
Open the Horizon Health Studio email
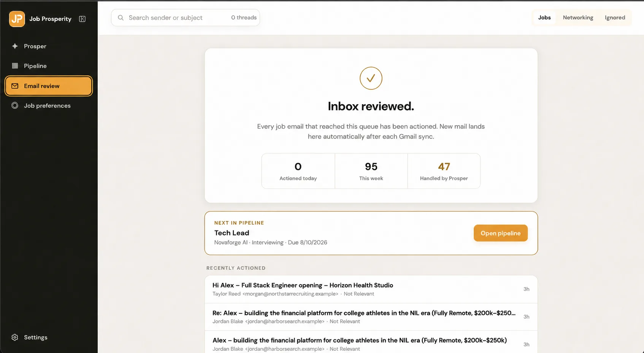[x=371, y=289]
